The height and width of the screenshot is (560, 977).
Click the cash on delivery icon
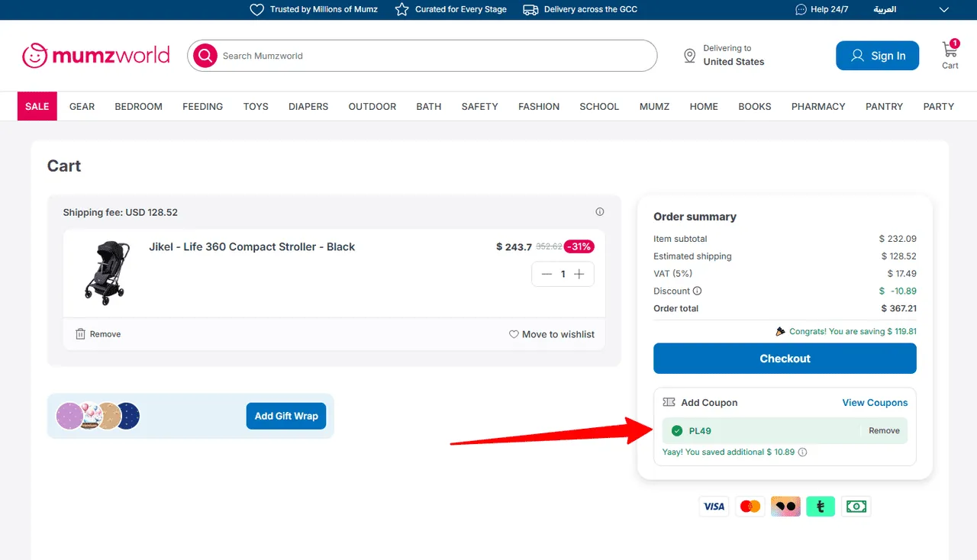(x=856, y=506)
